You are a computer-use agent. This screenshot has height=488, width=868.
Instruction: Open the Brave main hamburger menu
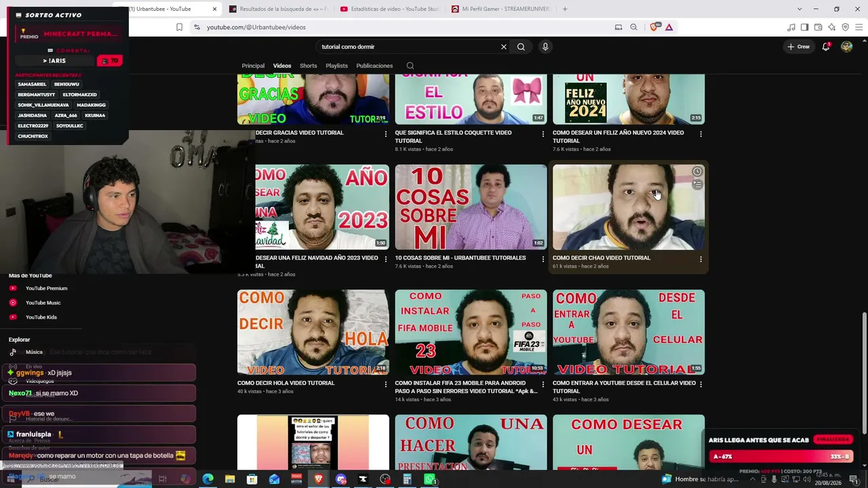pos(859,27)
